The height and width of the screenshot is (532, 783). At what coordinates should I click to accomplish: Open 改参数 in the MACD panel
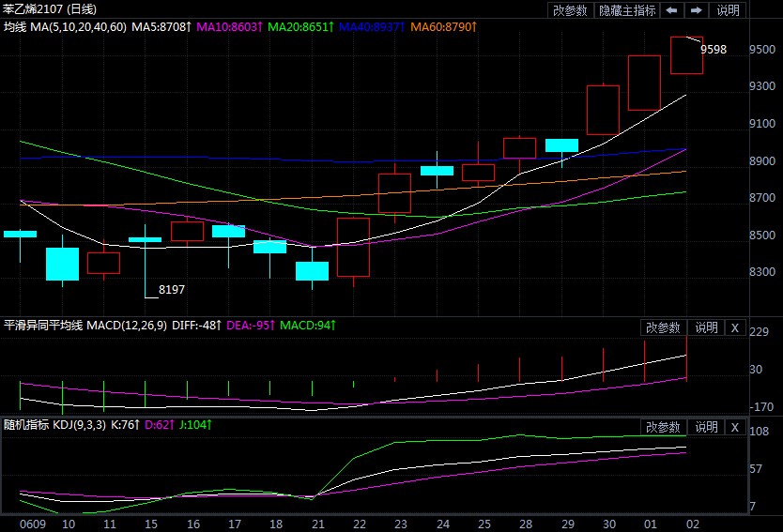(663, 327)
